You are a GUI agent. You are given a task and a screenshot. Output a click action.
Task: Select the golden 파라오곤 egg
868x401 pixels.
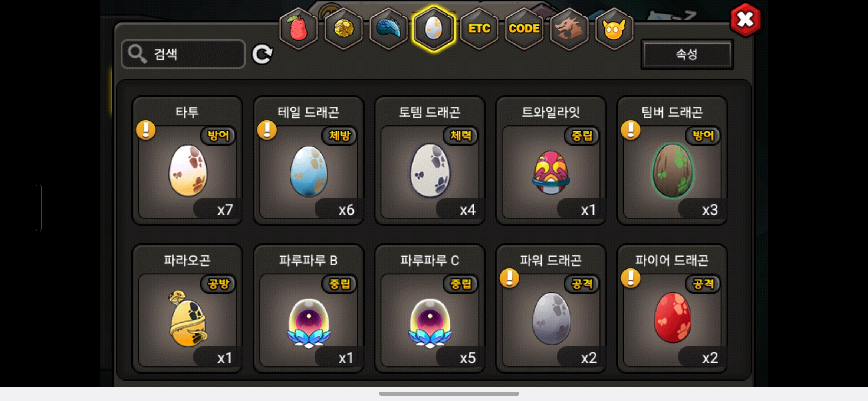(x=187, y=308)
